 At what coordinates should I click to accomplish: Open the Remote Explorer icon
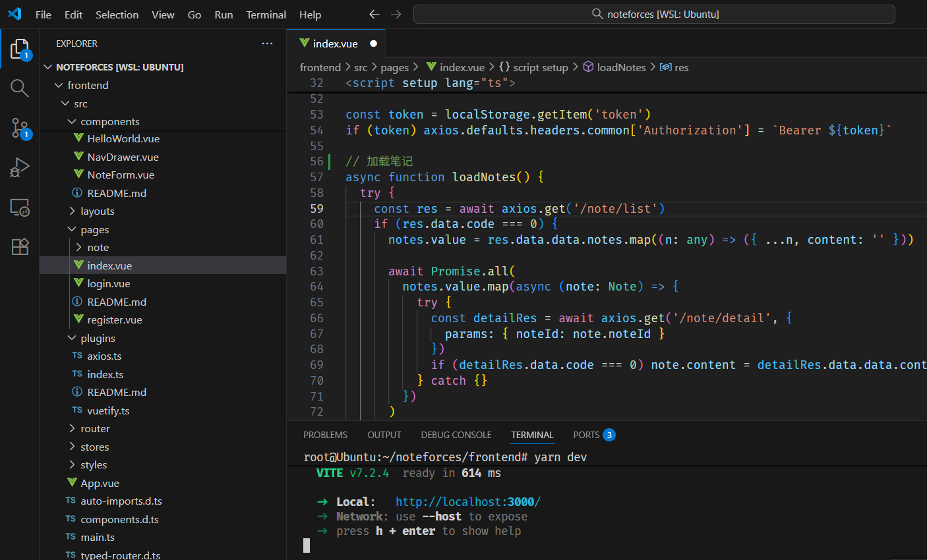pos(20,208)
